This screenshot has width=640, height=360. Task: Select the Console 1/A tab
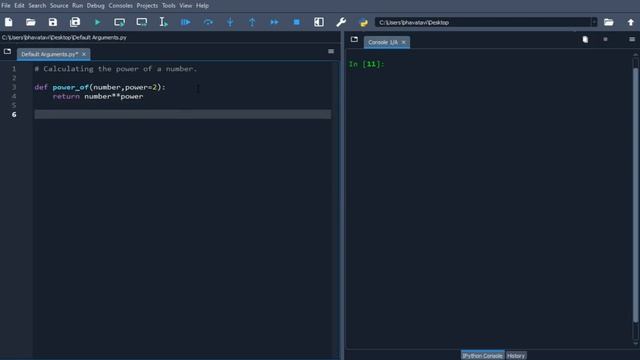(x=382, y=42)
